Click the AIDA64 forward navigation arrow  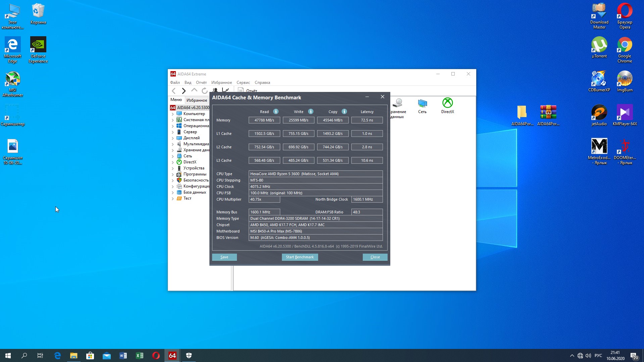[184, 91]
